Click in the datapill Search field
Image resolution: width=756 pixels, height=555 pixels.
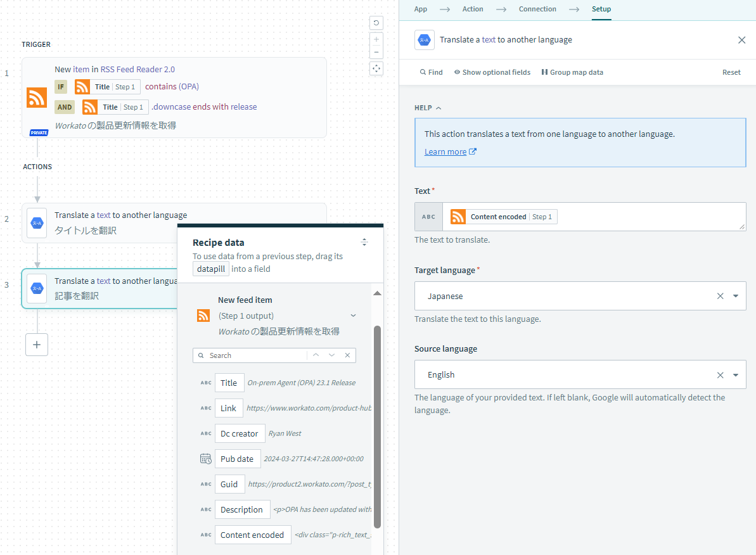tap(257, 355)
